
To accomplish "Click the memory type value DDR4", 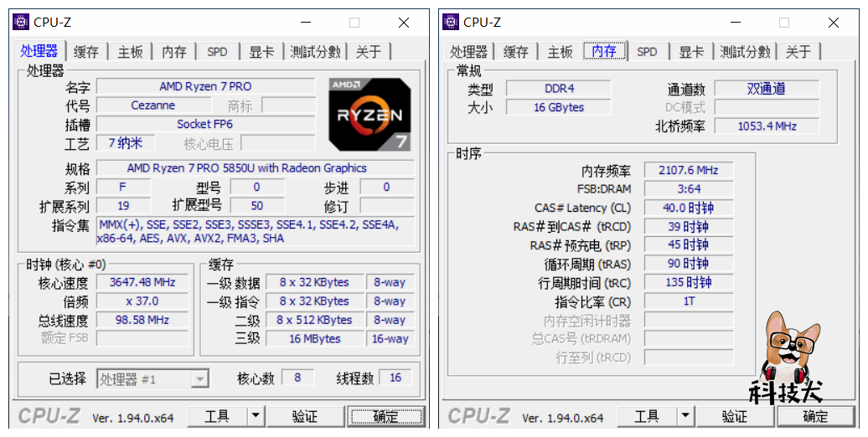I will click(x=559, y=89).
